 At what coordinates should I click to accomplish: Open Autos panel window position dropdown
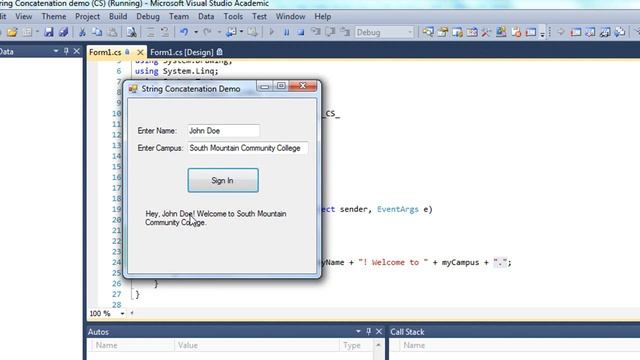(358, 331)
